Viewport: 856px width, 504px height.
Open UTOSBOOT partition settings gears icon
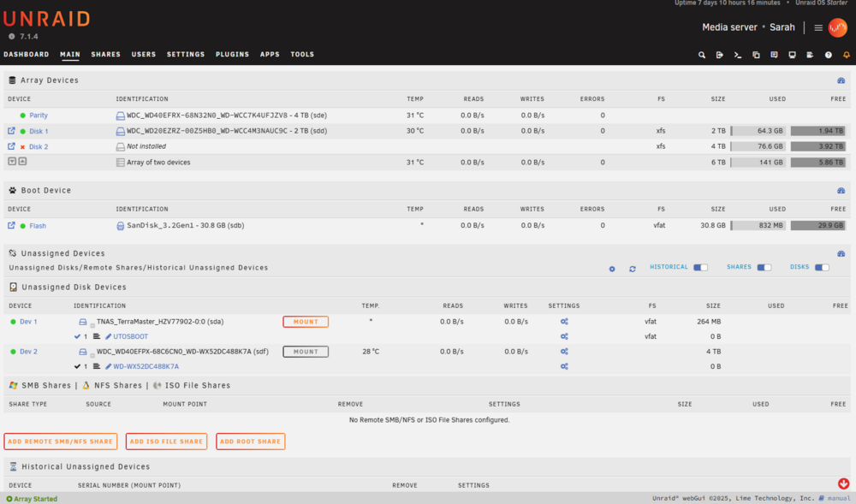pos(564,336)
